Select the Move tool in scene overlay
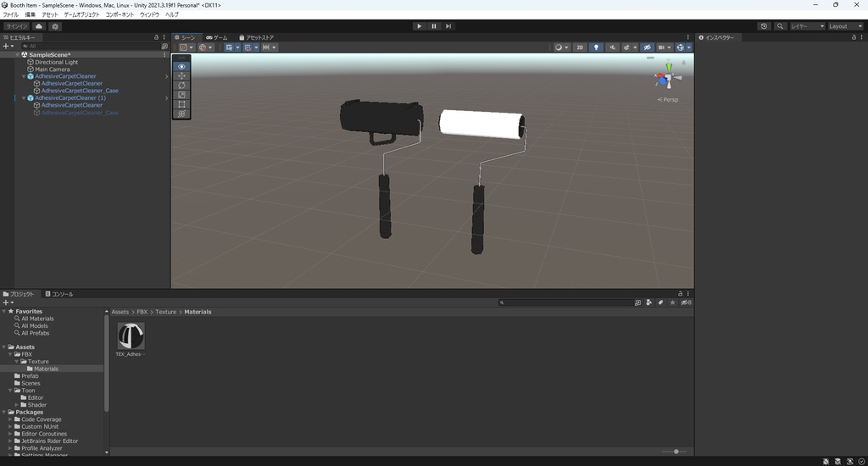Screen dimensions: 868x466 pyautogui.click(x=181, y=75)
